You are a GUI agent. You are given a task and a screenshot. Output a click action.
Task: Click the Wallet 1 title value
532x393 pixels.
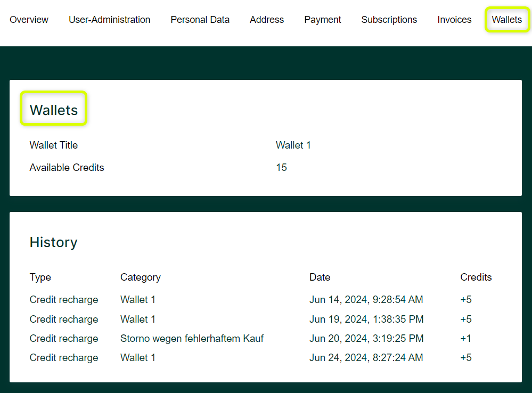(293, 145)
